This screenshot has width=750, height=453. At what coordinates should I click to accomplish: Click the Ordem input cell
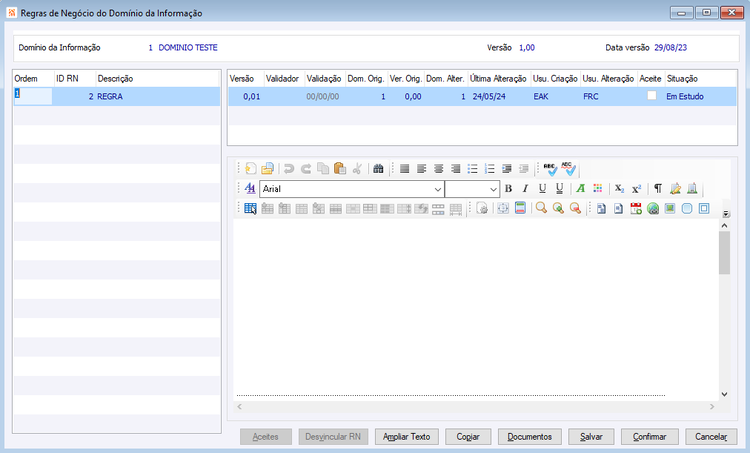pos(33,96)
